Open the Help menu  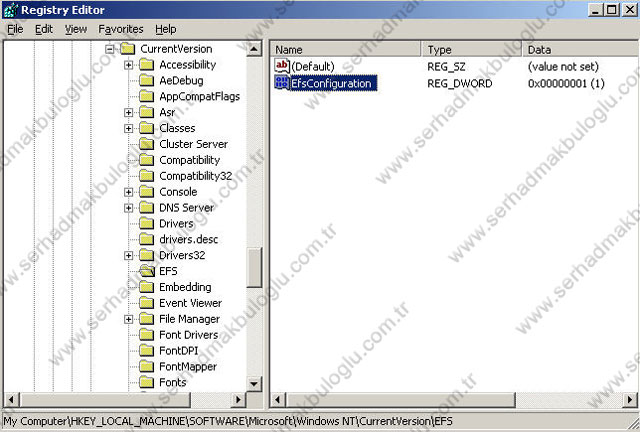tap(166, 29)
